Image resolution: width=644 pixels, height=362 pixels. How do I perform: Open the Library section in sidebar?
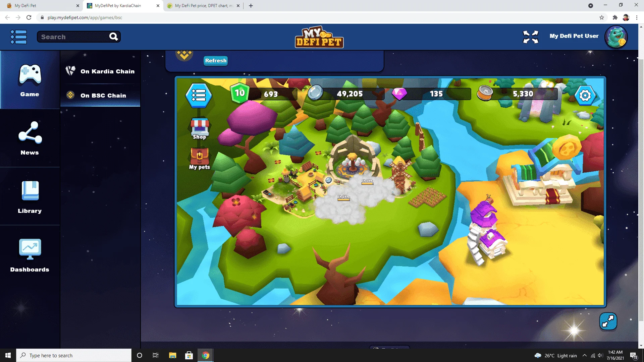(x=30, y=196)
